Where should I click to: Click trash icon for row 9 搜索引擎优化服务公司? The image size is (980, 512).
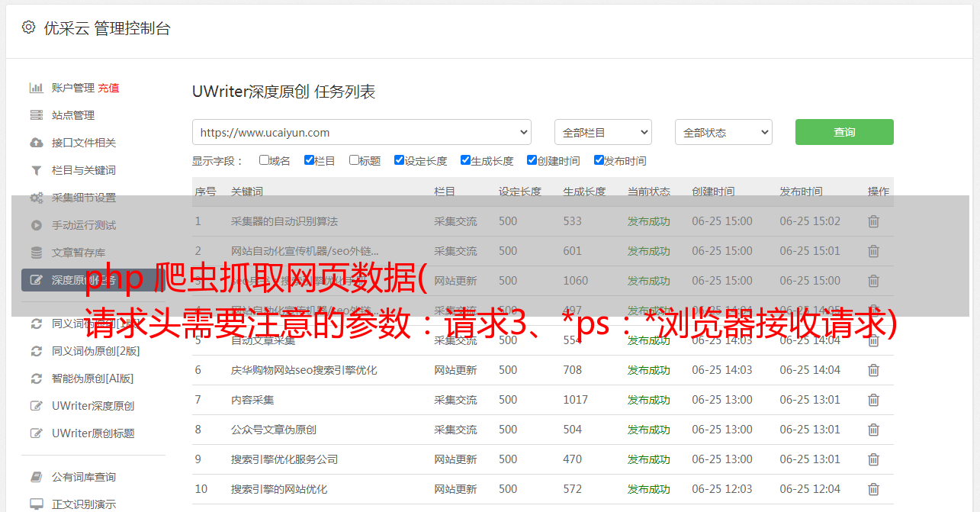873,459
